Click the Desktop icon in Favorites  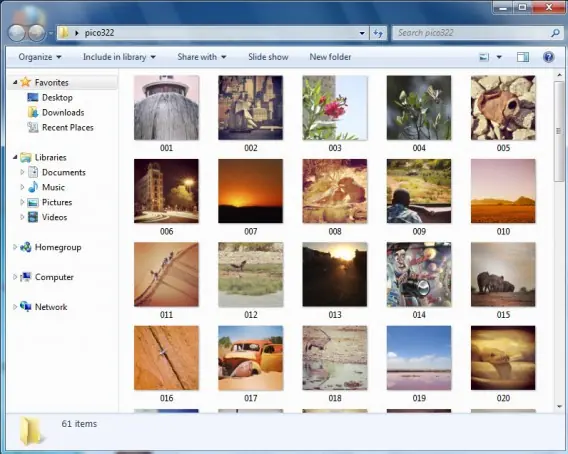(x=33, y=97)
